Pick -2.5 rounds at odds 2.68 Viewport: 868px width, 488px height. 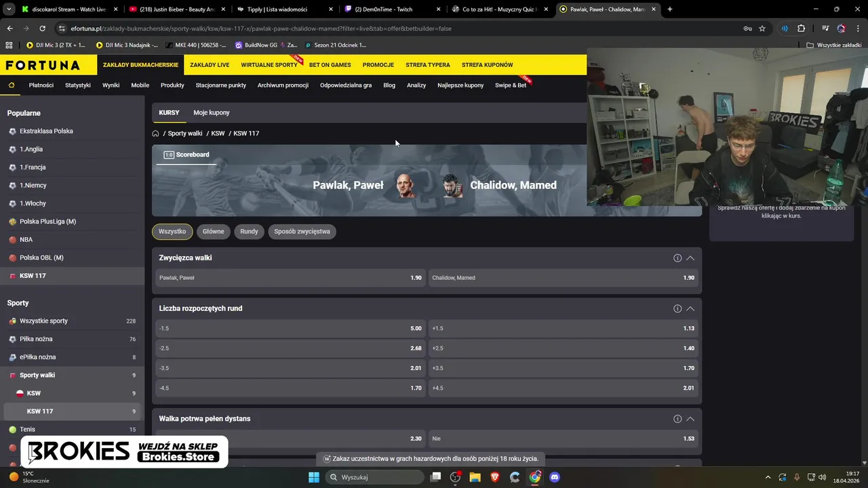click(x=290, y=348)
